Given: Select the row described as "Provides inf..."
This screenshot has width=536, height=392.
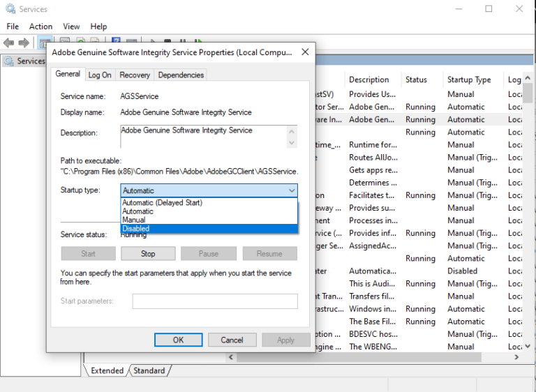Looking at the screenshot, I should [418, 233].
